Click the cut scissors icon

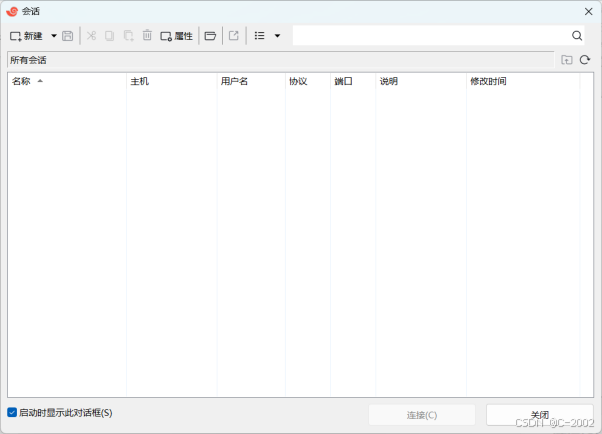pos(91,36)
